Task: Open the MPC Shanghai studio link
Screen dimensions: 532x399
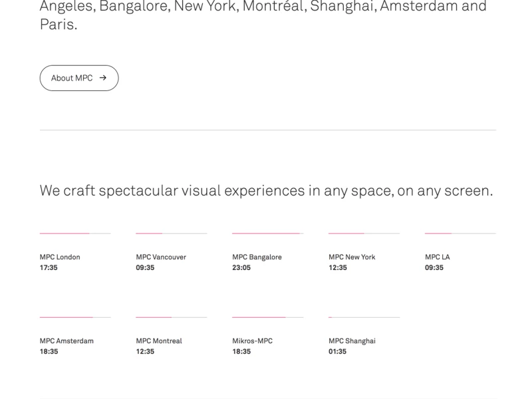Action: click(x=352, y=341)
